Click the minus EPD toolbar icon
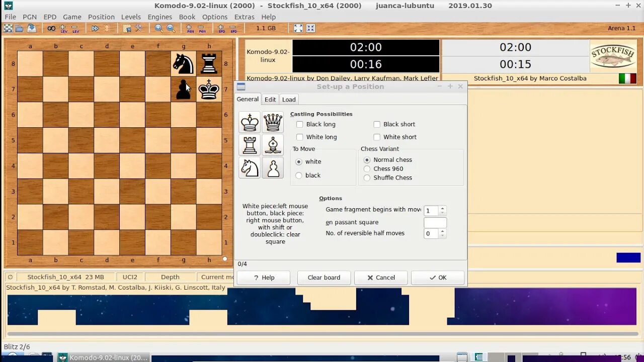This screenshot has height=362, width=644. tap(233, 28)
